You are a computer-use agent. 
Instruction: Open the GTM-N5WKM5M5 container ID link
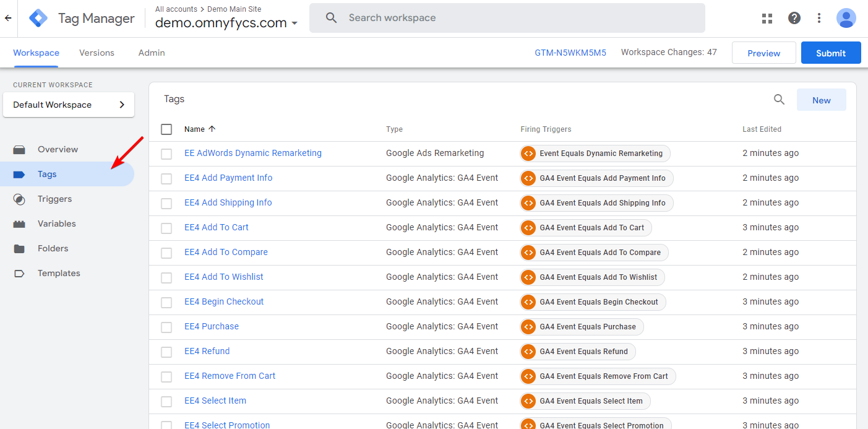(570, 53)
